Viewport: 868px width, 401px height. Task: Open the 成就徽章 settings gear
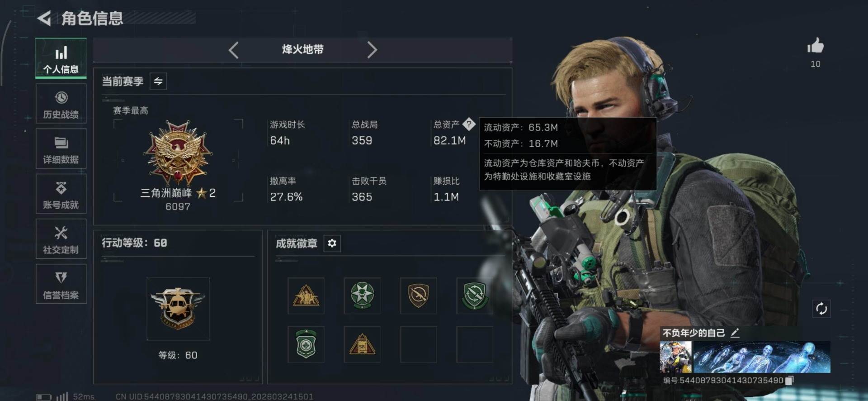[x=332, y=243]
